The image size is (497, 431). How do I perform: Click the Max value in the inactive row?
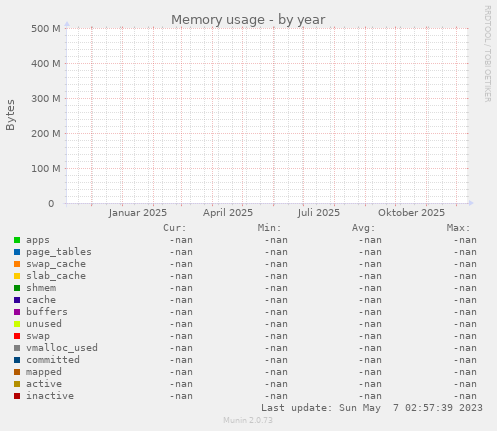tap(465, 396)
